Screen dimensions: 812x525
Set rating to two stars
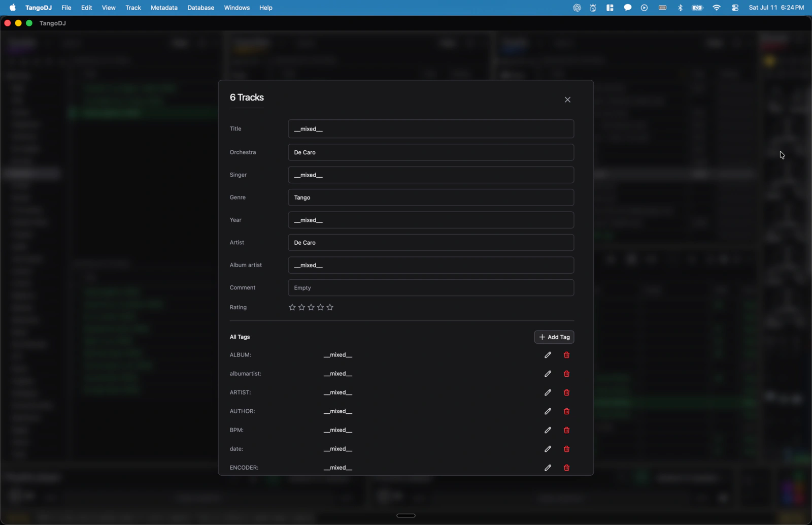301,307
